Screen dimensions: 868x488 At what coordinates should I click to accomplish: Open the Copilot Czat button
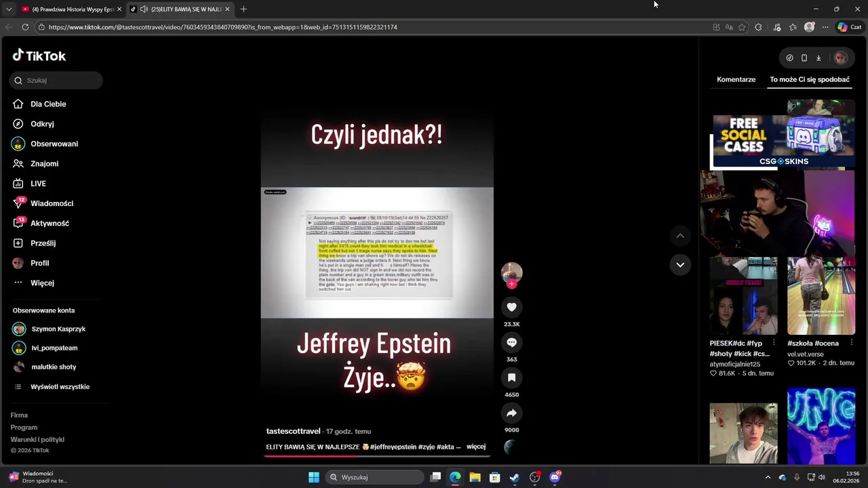pyautogui.click(x=849, y=27)
